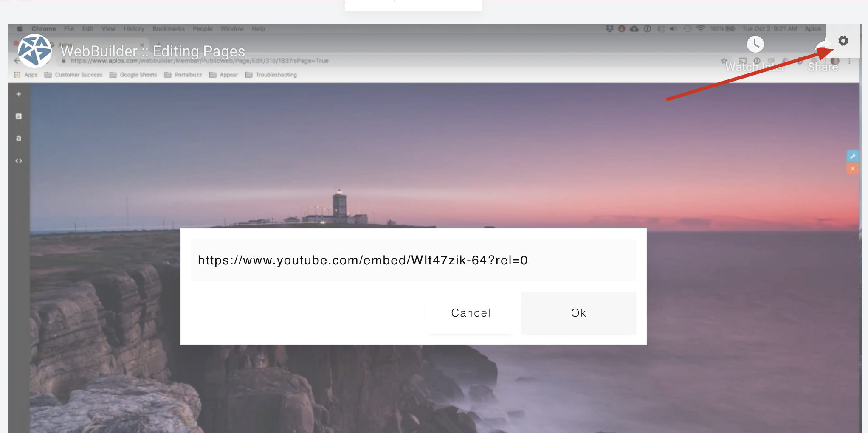Click the aplos.com address bar URL
868x433 pixels.
click(200, 61)
